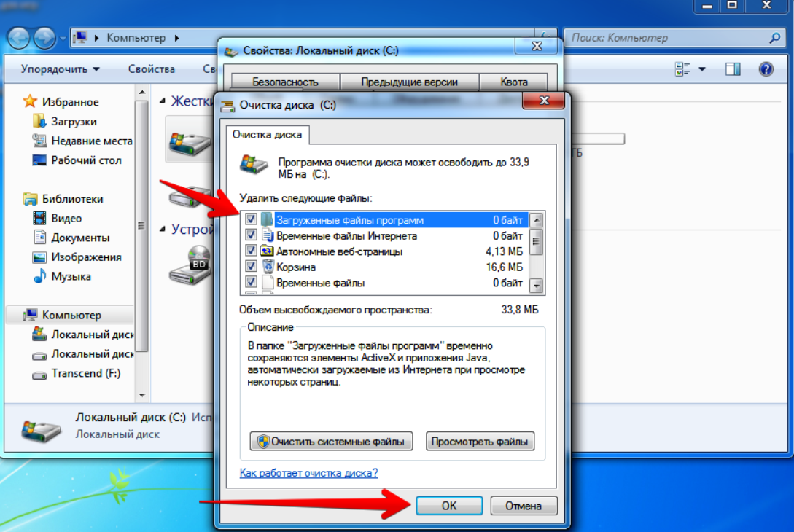Screen dimensions: 794x532
Task: Collapse the Жесткие диски group
Action: tap(163, 101)
